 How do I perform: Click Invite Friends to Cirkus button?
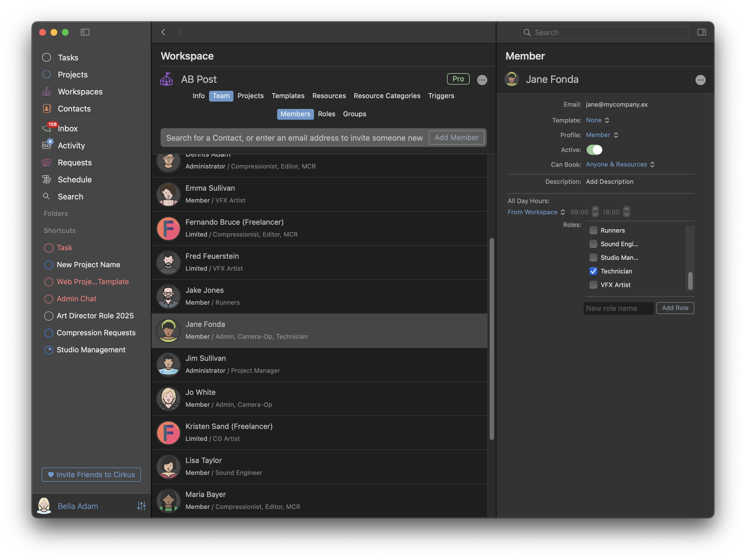point(91,474)
